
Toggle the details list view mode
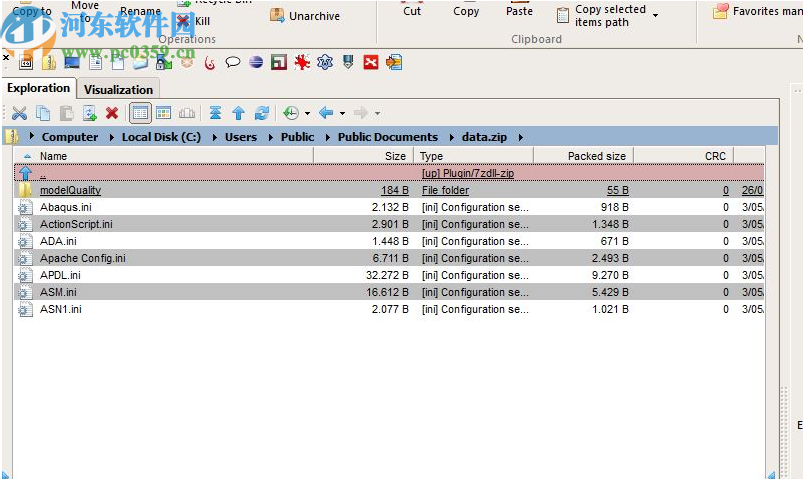point(140,113)
